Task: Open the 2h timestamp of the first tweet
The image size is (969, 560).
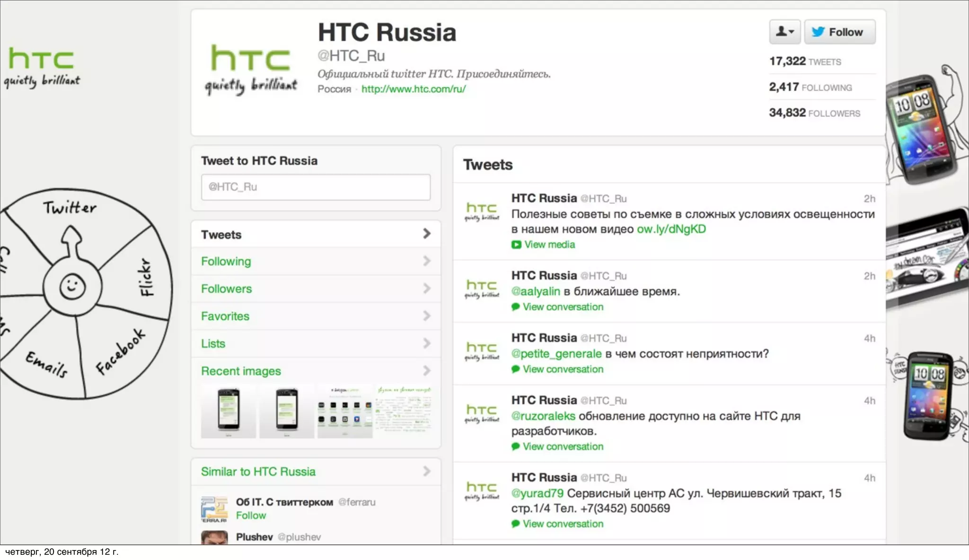Action: [x=869, y=199]
